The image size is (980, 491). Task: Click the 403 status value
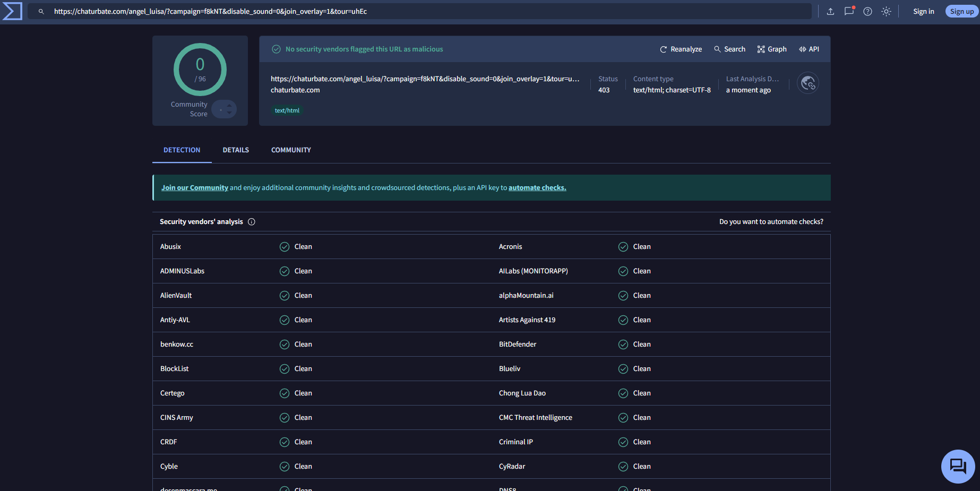pyautogui.click(x=604, y=90)
